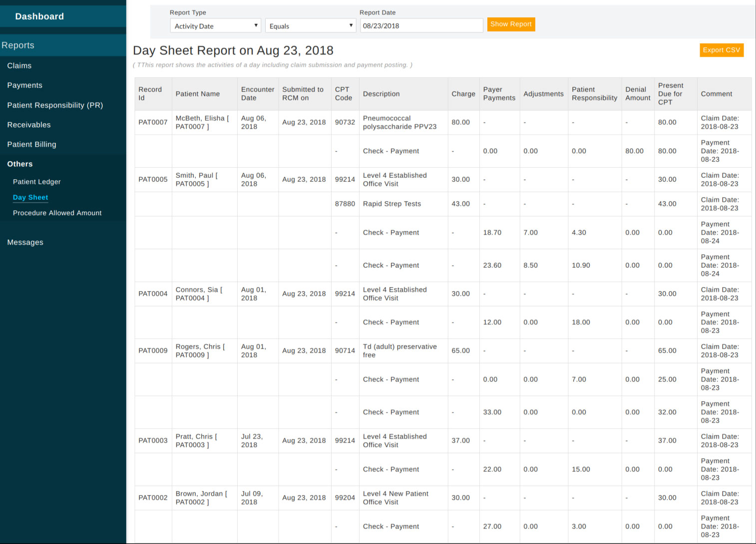This screenshot has height=544, width=756.
Task: Open the Patient Billing section
Action: point(31,144)
